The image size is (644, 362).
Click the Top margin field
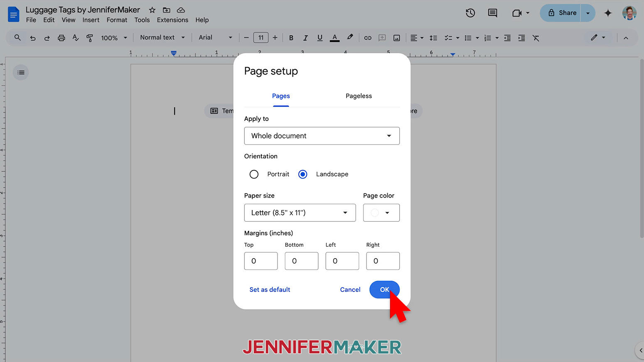coord(261,261)
